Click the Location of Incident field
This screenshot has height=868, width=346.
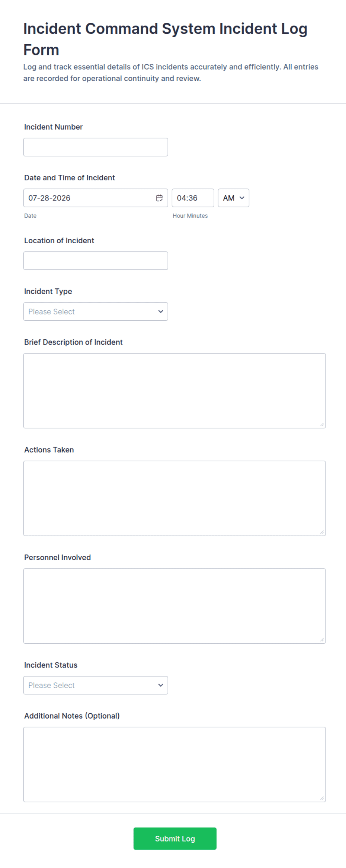[x=96, y=261]
